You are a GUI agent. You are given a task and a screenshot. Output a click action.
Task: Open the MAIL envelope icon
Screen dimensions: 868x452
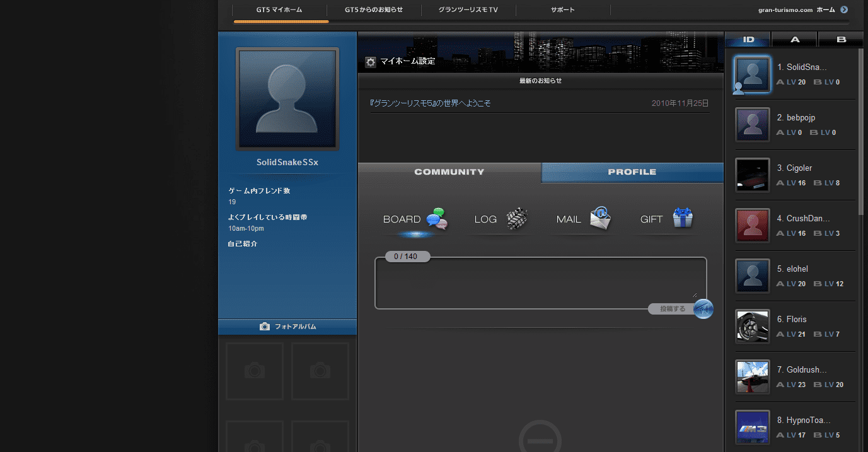(600, 219)
